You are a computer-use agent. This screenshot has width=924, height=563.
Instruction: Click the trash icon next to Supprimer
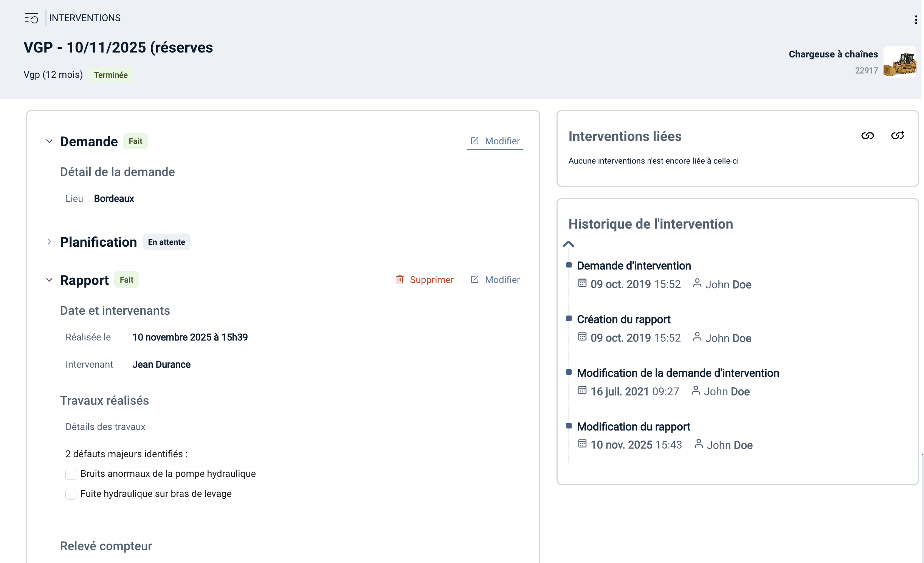coord(400,280)
